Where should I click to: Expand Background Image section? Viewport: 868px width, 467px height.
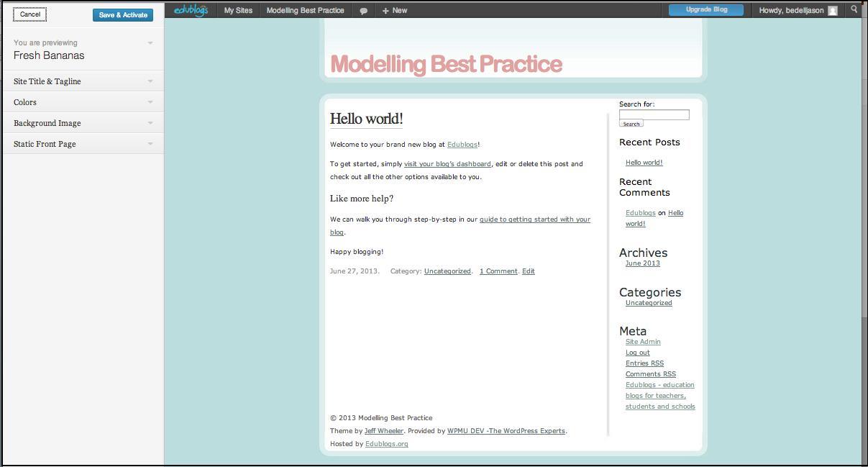tap(83, 123)
